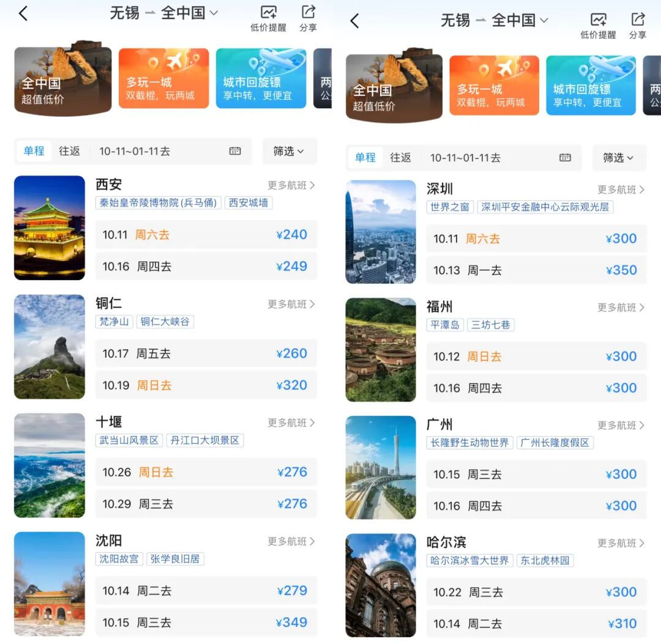This screenshot has height=644, width=661.
Task: Tap the 沈阳 palace thumbnail image
Action: pyautogui.click(x=50, y=583)
